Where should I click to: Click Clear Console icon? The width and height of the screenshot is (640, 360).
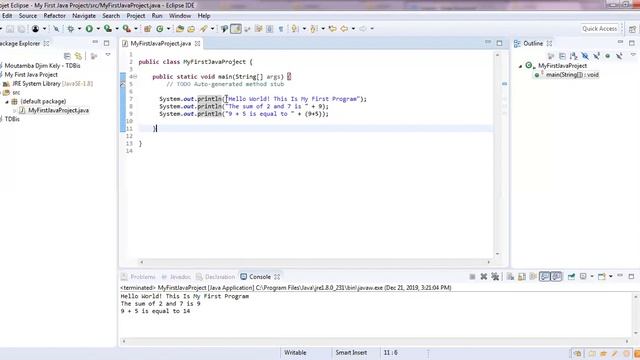point(510,277)
